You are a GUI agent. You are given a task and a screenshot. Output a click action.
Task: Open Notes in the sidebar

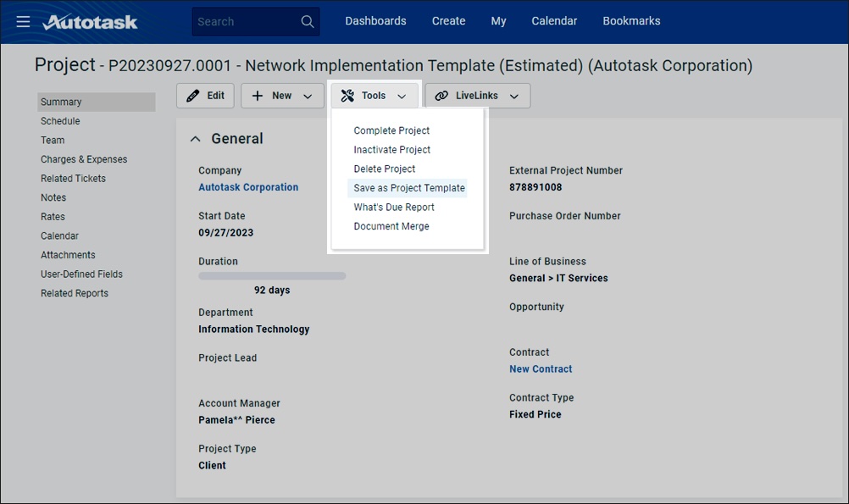tap(53, 197)
